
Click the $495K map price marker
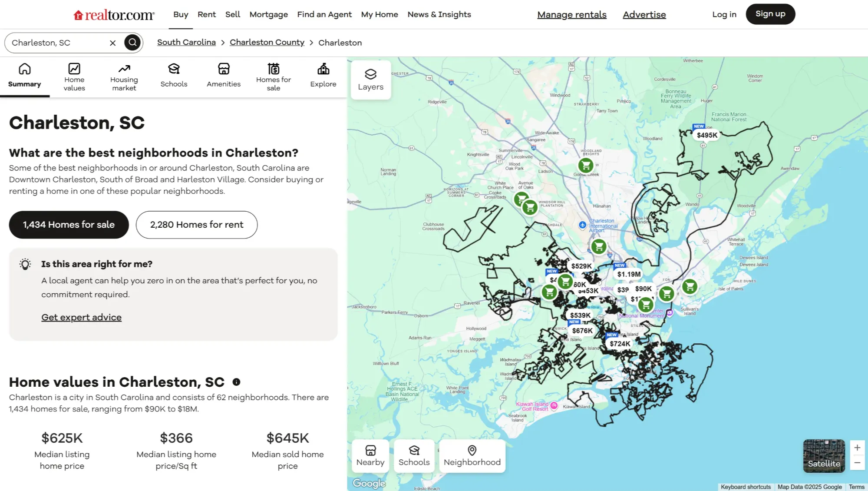[706, 135]
